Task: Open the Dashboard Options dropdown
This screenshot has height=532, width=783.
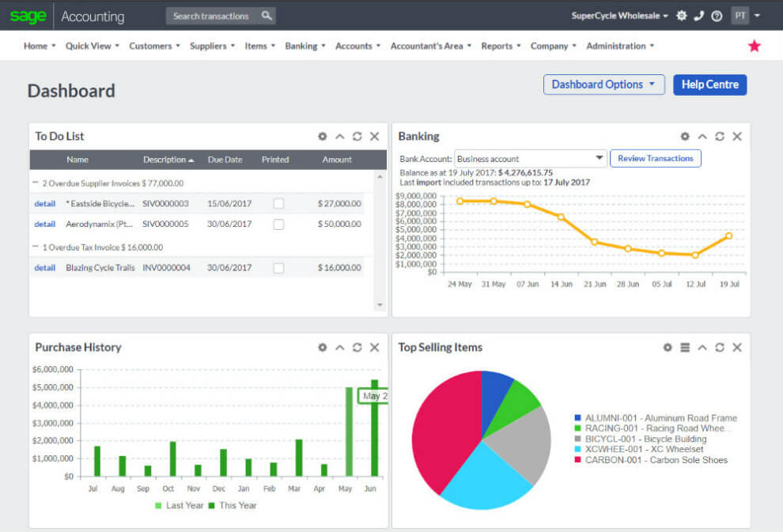Action: pyautogui.click(x=603, y=85)
